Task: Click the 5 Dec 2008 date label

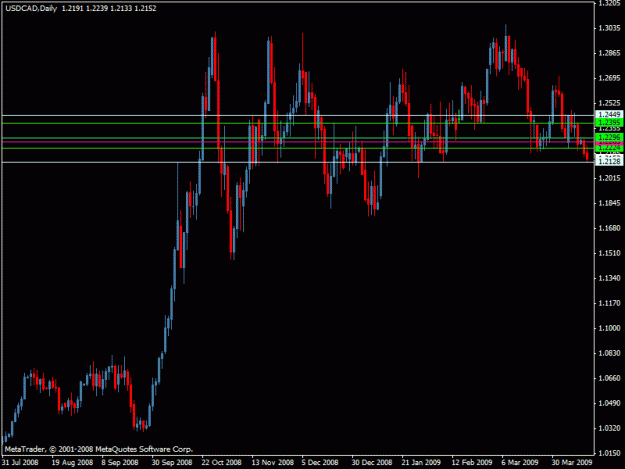Action: tap(320, 462)
